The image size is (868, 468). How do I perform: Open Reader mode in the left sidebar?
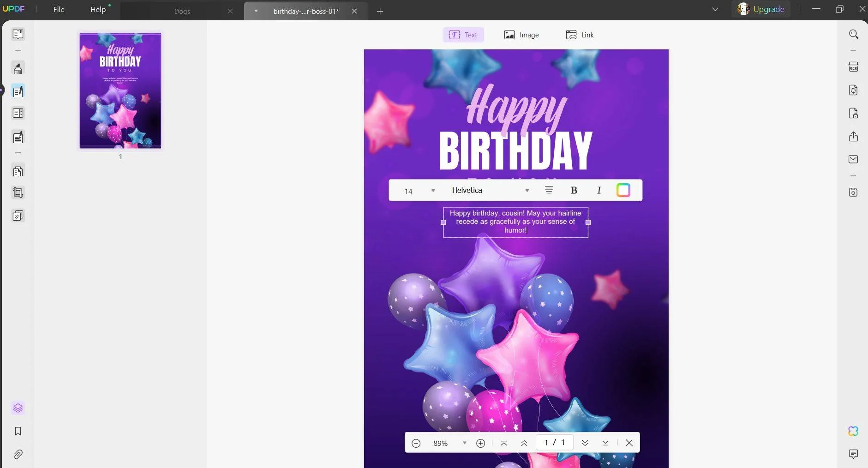tap(18, 34)
